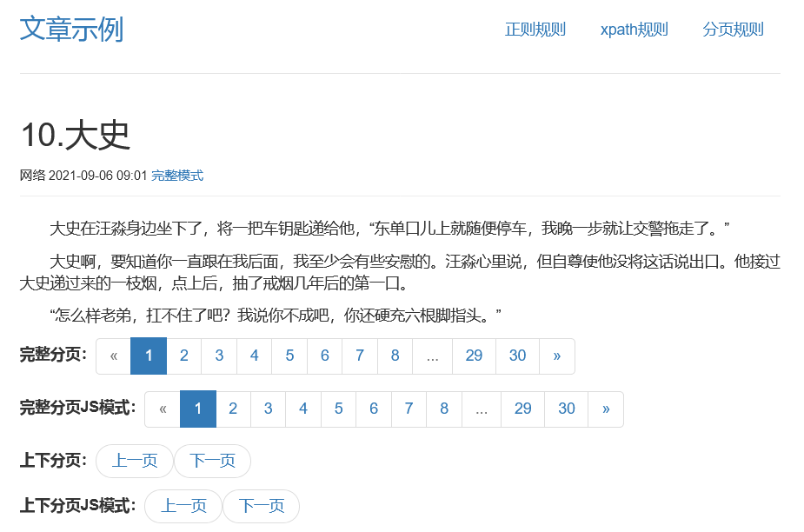Click 上一页 in 上下分页JS模式 row
Viewport: 804px width, 532px height.
[183, 506]
